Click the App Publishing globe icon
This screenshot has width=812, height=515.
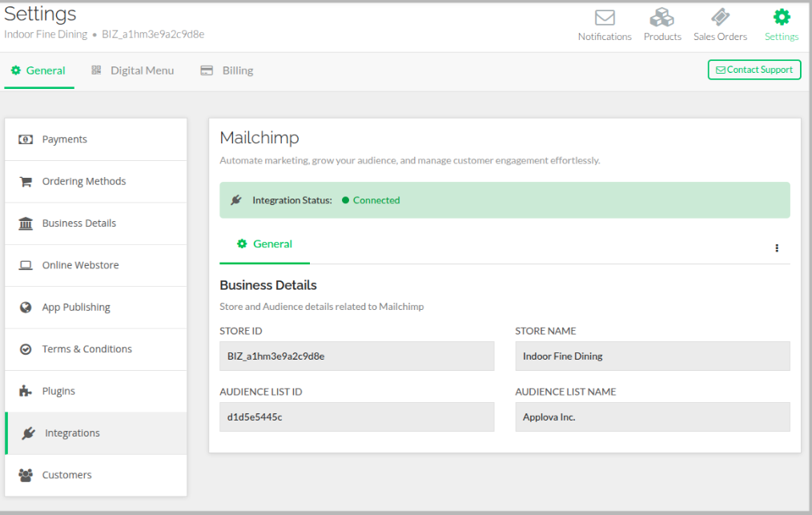pyautogui.click(x=26, y=308)
